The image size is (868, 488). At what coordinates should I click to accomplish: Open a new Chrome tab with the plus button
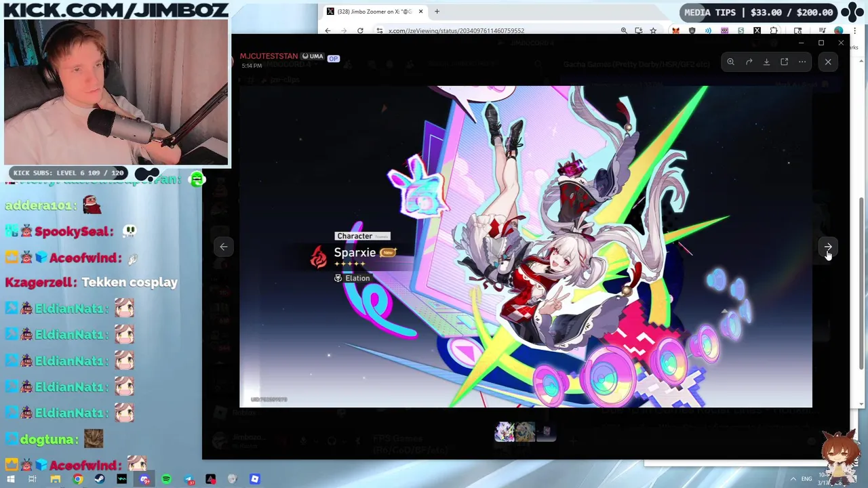pyautogui.click(x=437, y=12)
